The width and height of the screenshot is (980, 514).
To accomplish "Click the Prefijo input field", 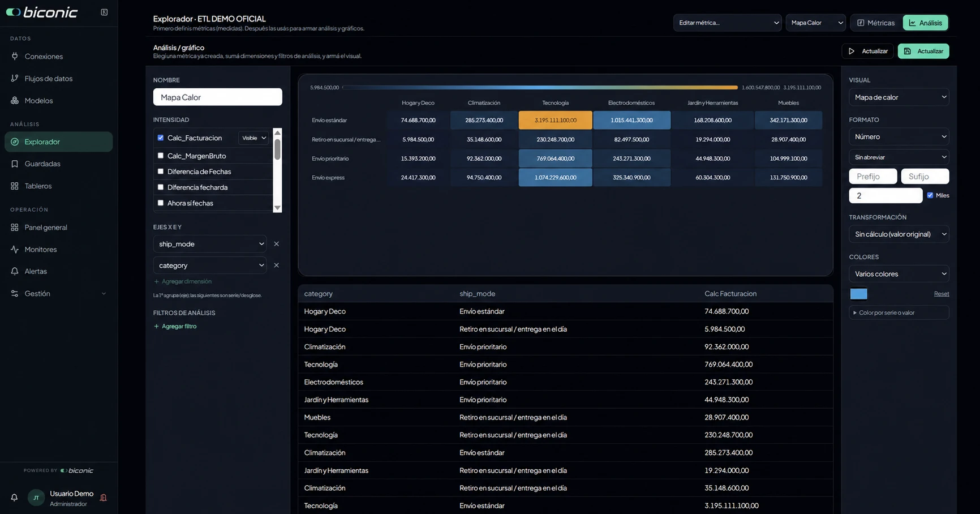I will 872,176.
